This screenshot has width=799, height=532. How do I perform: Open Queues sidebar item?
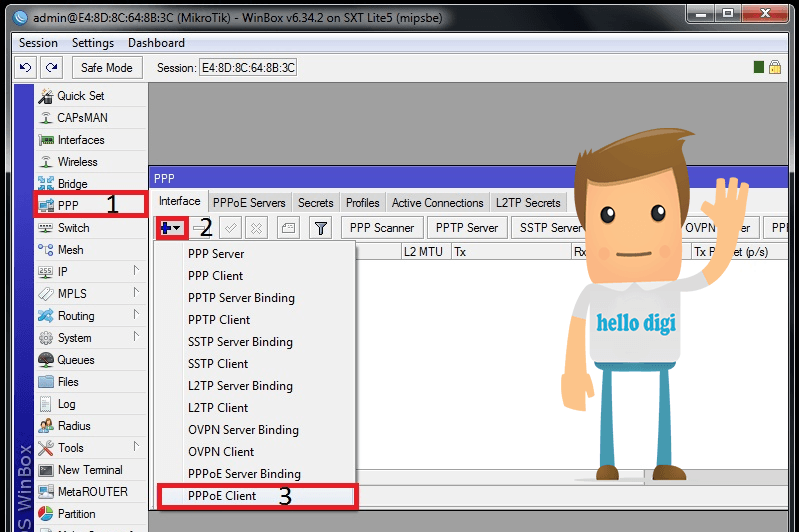pyautogui.click(x=91, y=360)
